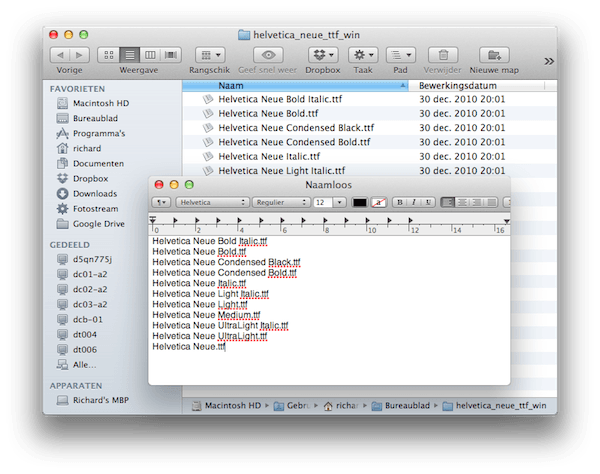600x474 pixels.
Task: Show more toolbar items via double chevron
Action: click(x=549, y=61)
